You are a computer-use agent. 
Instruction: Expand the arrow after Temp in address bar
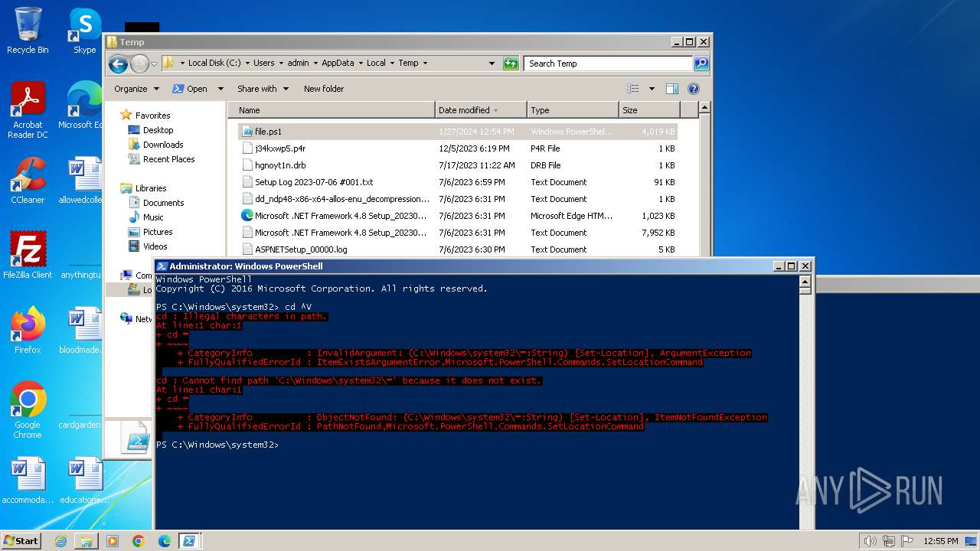(x=425, y=64)
